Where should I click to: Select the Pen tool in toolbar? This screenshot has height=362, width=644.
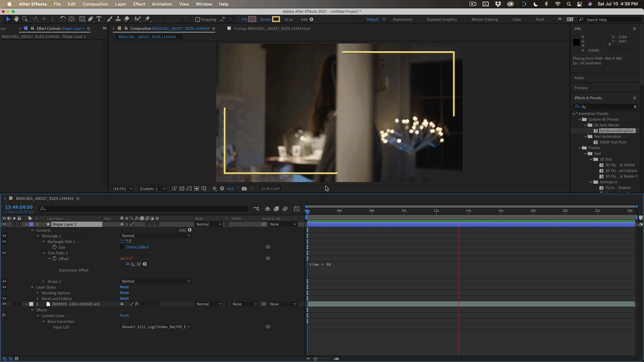tap(90, 19)
